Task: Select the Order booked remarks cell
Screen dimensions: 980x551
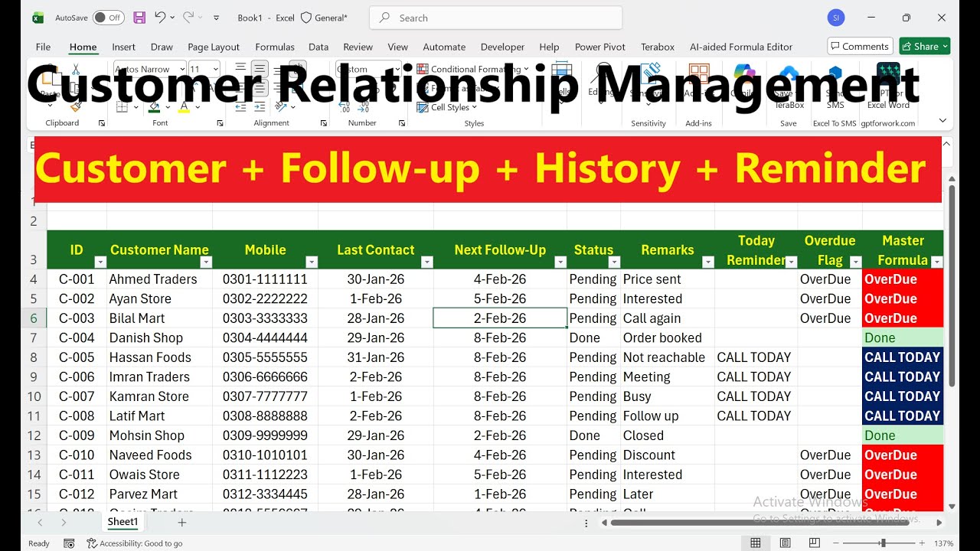Action: tap(667, 338)
